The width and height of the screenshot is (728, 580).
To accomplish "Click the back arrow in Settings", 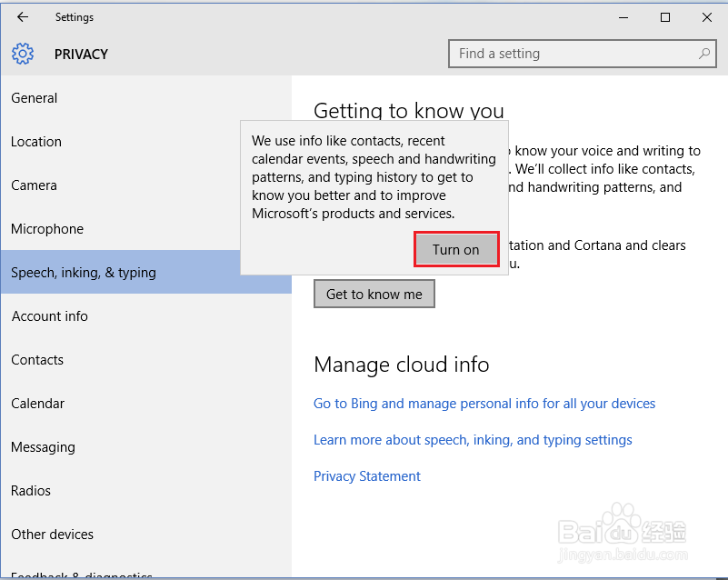I will pos(23,17).
